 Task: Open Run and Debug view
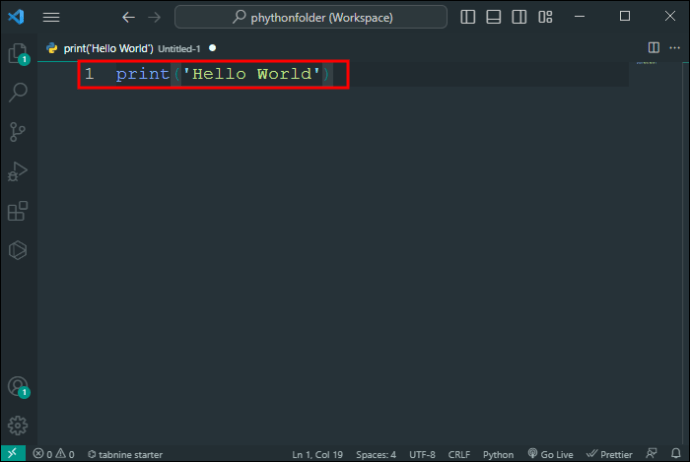(x=18, y=171)
